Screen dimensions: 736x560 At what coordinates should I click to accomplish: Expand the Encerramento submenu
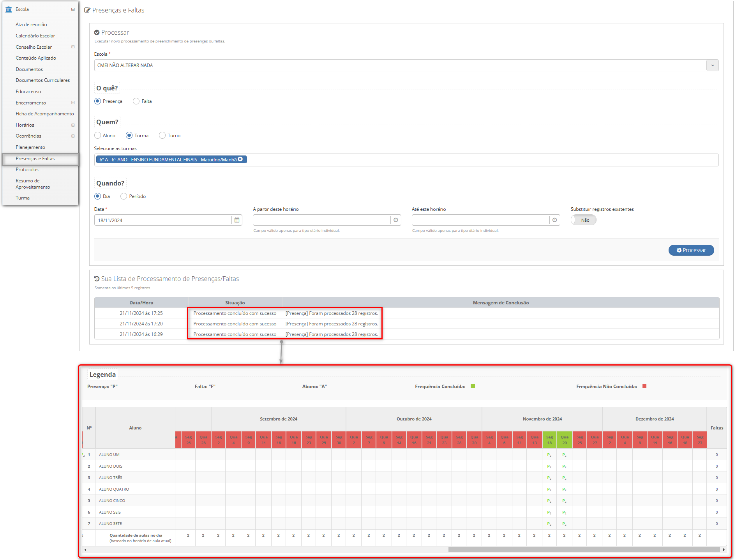click(x=73, y=102)
